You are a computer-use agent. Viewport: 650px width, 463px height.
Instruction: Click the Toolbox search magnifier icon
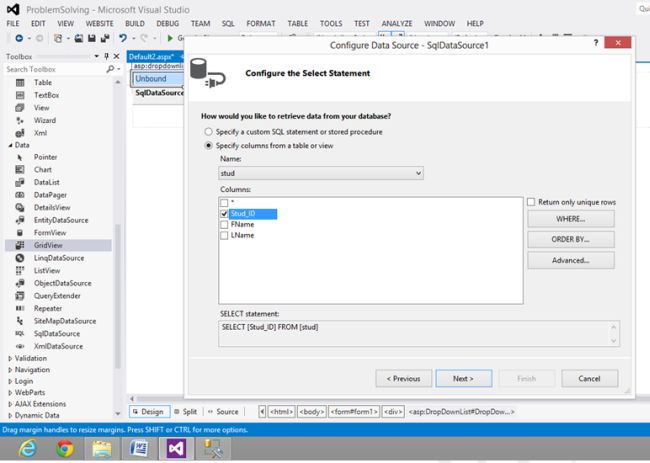point(110,69)
